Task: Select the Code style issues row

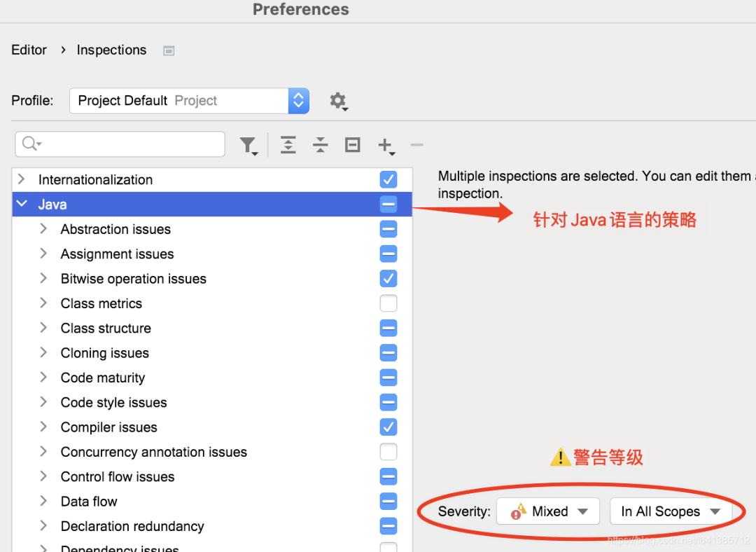Action: [212, 402]
